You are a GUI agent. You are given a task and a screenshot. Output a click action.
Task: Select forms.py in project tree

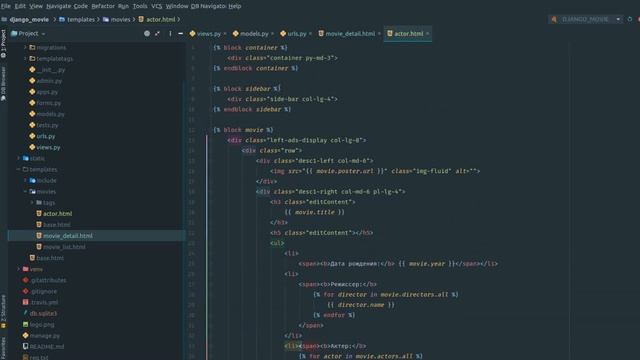(49, 103)
